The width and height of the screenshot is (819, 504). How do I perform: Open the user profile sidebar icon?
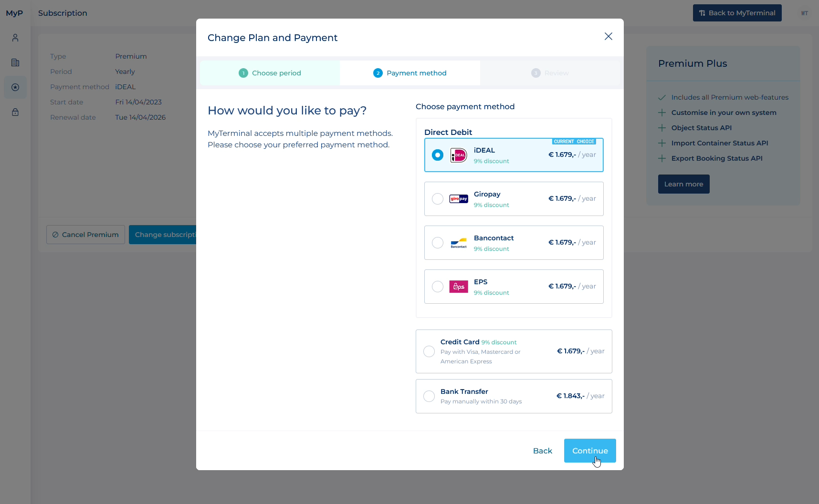(15, 38)
